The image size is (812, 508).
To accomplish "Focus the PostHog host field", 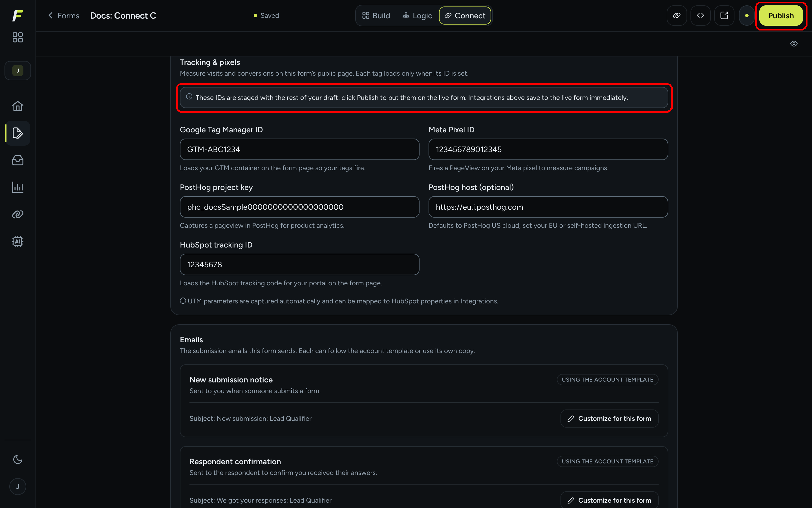I will point(548,207).
